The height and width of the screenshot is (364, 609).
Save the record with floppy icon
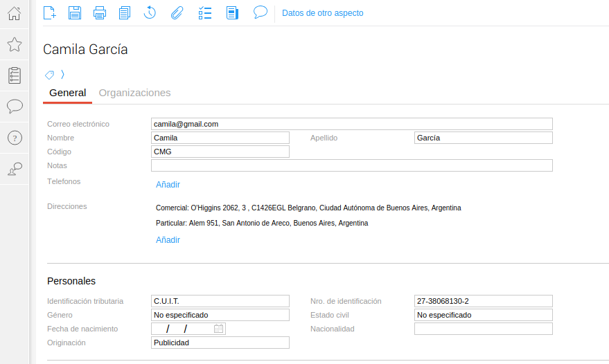(75, 13)
